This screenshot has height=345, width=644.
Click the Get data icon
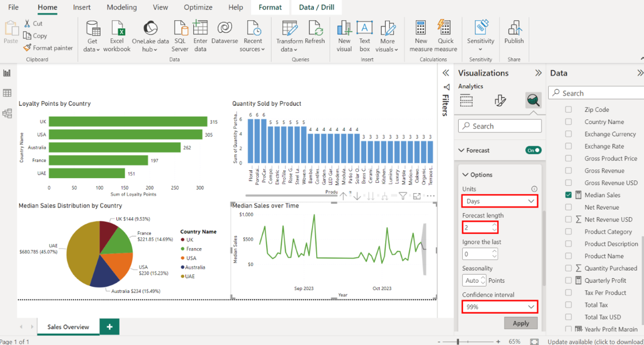coord(92,29)
